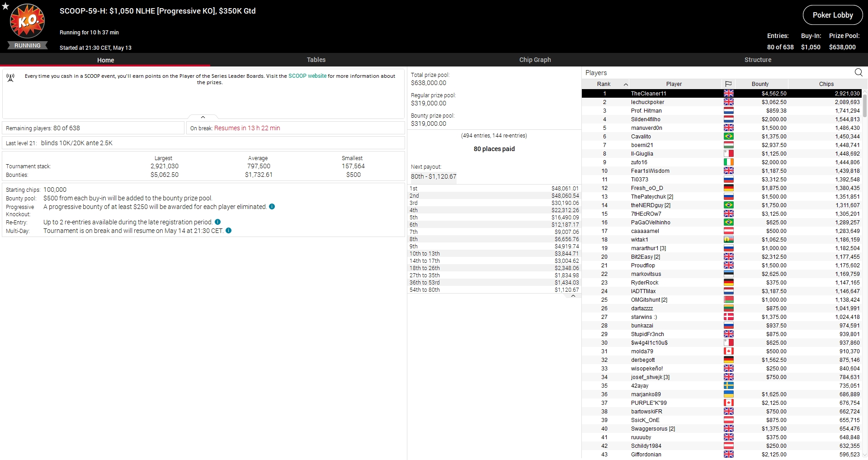Screen dimensions: 868x460
Task: Click the 54th to 80th payout row
Action: pyautogui.click(x=494, y=289)
